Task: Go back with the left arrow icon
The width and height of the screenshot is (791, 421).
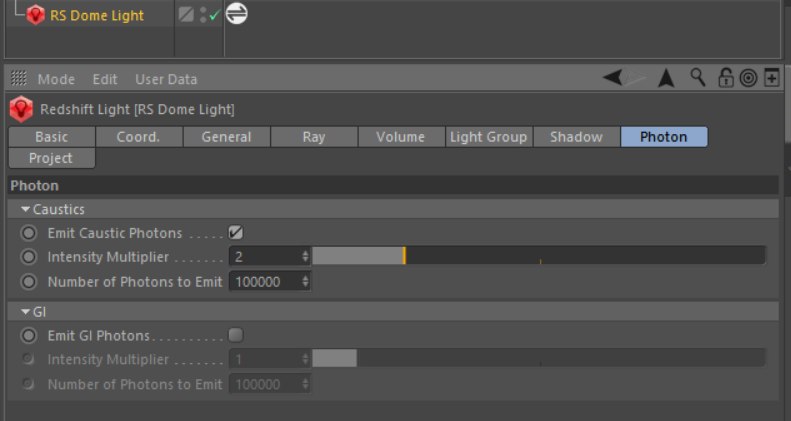Action: tap(612, 77)
